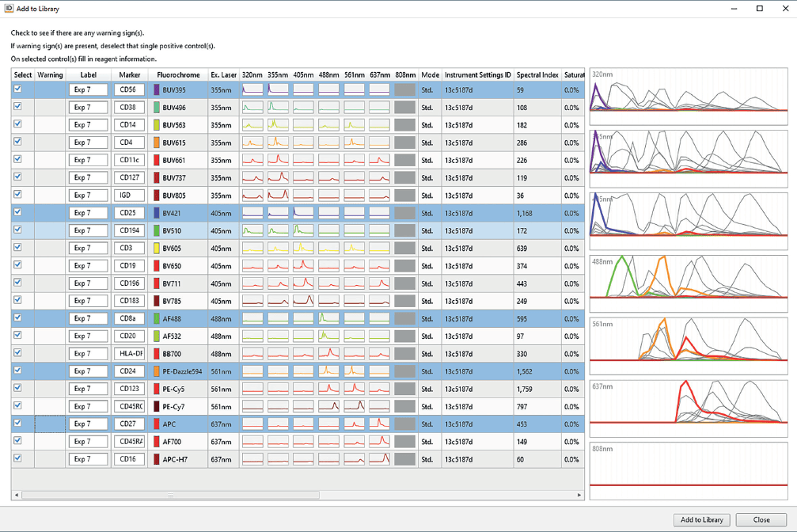This screenshot has width=797, height=532.
Task: Click the Warning column header
Action: point(50,75)
